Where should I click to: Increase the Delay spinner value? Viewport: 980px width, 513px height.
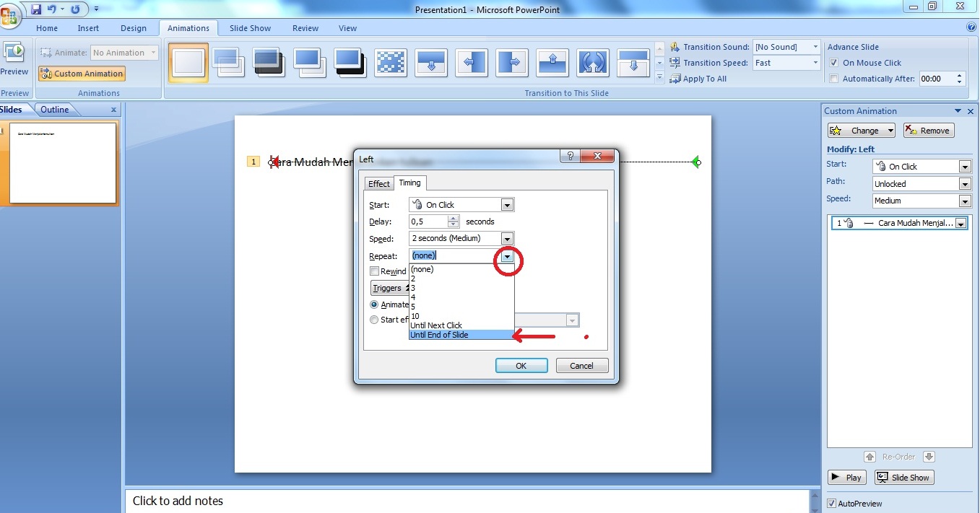[x=454, y=219]
